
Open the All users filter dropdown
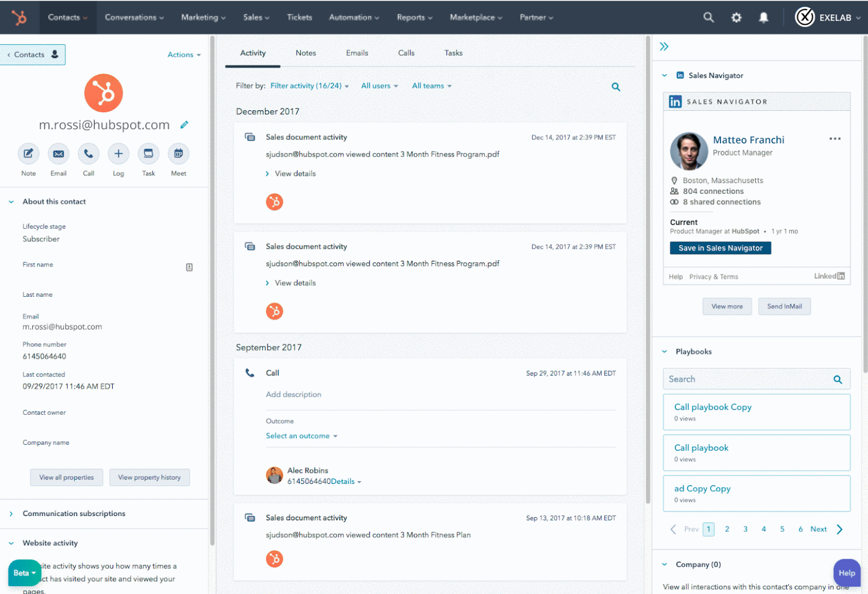tap(379, 86)
